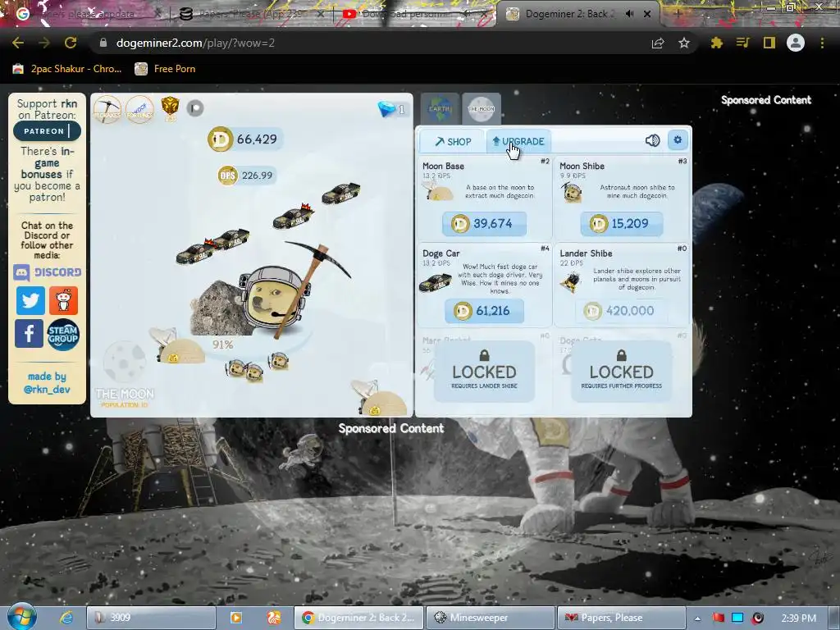Select The Moon planet tab
Image resolution: width=840 pixels, height=630 pixels.
coord(482,109)
